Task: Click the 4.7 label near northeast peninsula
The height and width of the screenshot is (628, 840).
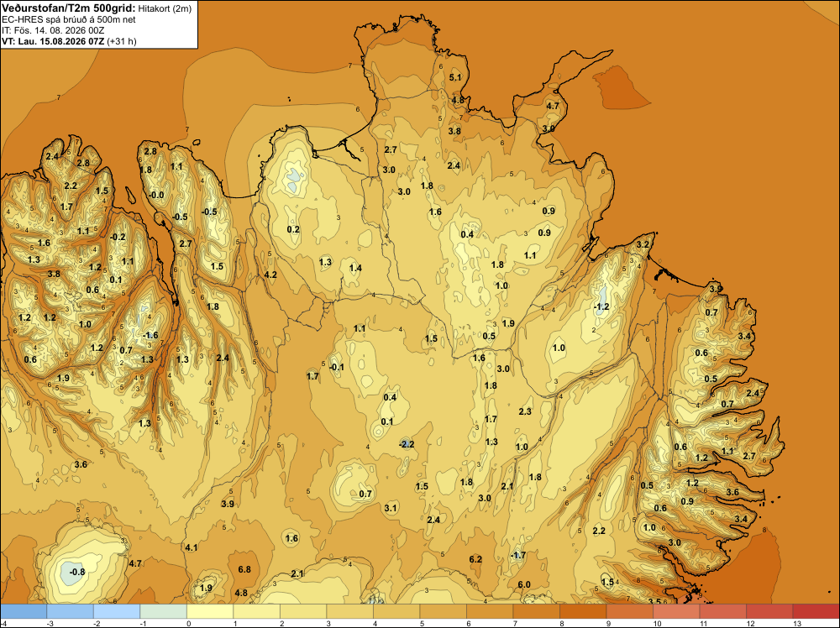Action: coord(553,106)
